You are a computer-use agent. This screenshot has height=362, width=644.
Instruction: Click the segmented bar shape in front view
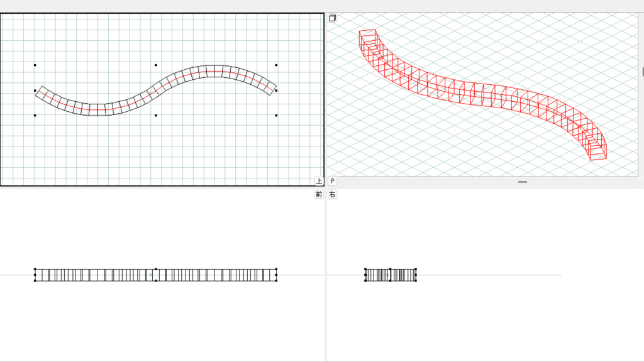(x=94, y=275)
